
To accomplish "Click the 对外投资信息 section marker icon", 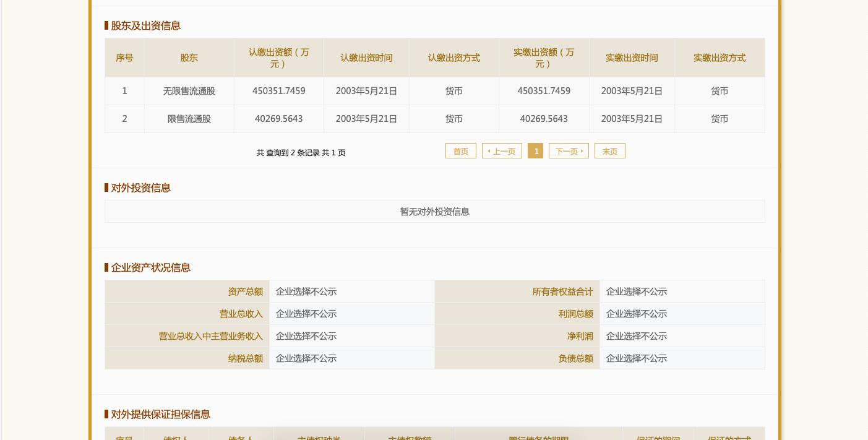I will click(106, 188).
